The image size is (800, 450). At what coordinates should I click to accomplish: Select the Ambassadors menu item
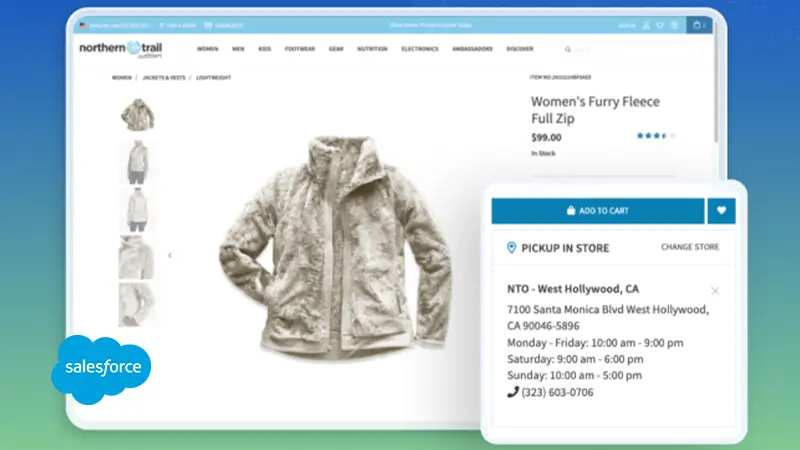coord(476,49)
